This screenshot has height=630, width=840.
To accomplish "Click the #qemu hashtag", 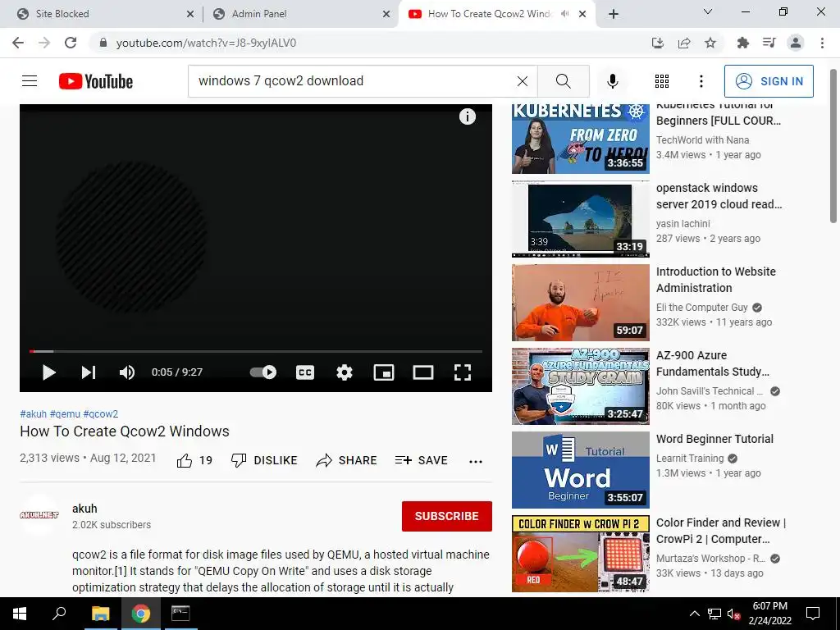I will (x=65, y=414).
